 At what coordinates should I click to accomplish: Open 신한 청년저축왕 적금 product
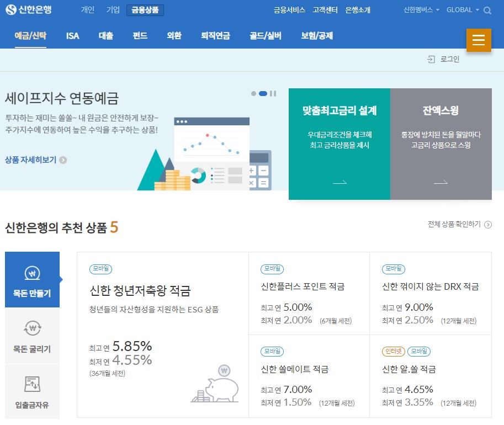(140, 291)
